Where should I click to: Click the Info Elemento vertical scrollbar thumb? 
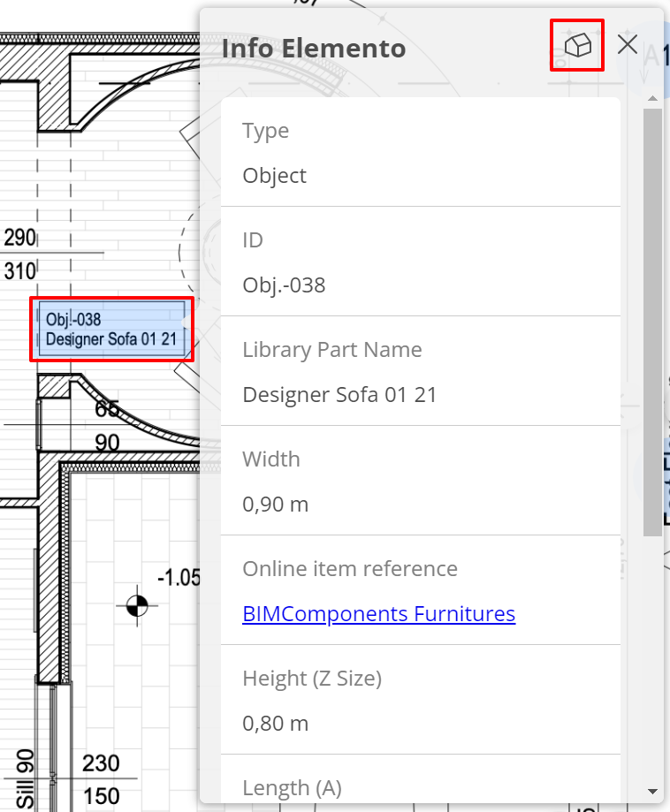(652, 323)
